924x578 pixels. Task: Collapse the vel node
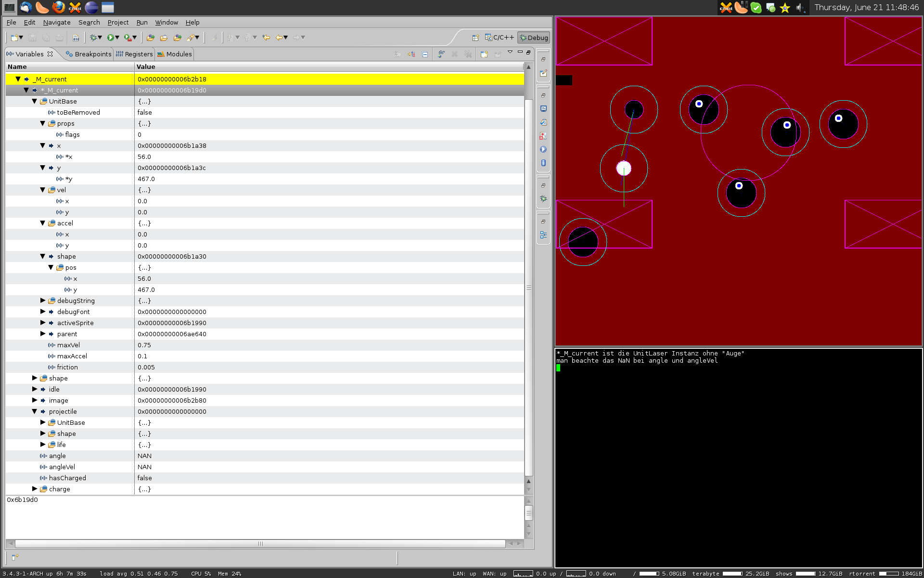coord(42,190)
